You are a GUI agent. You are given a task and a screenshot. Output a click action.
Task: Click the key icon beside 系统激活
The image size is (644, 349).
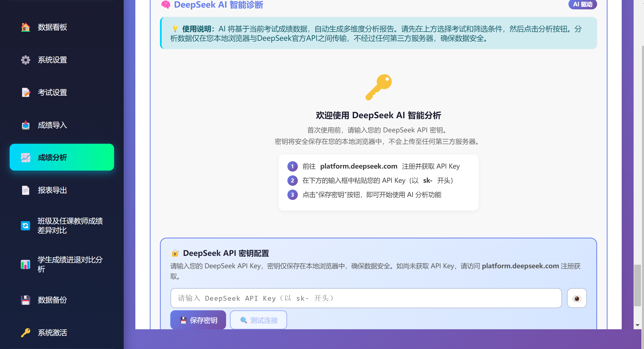coord(26,333)
